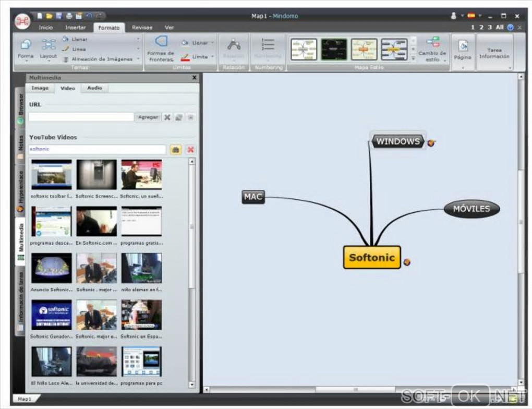
Task: Select the video thumbnail softonic toolbar
Action: [x=52, y=174]
